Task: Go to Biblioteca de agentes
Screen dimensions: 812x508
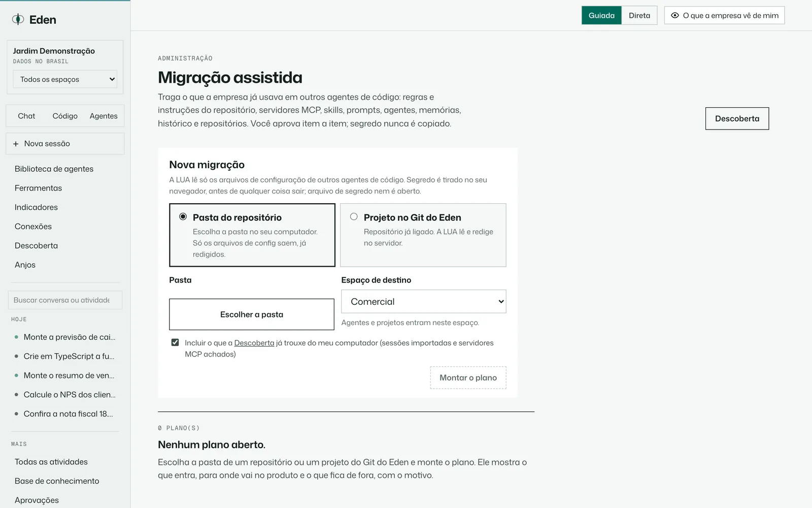Action: click(x=54, y=169)
